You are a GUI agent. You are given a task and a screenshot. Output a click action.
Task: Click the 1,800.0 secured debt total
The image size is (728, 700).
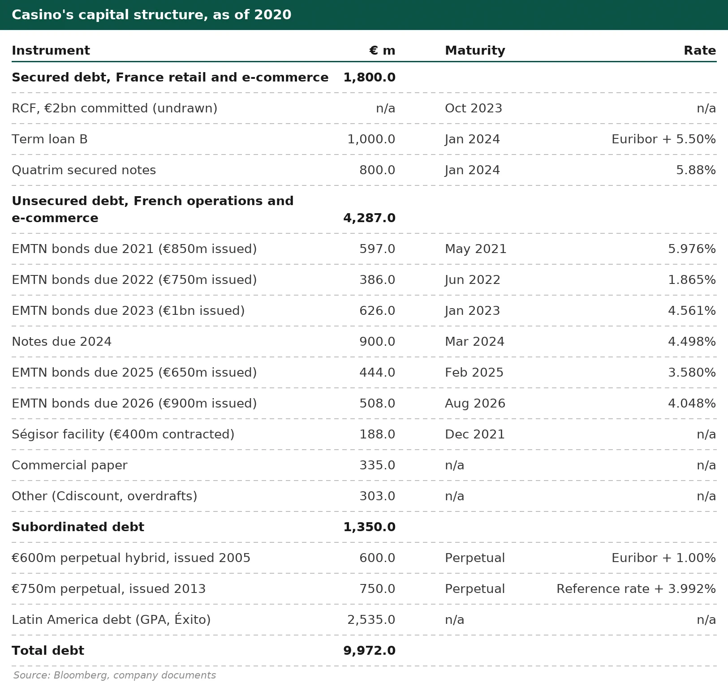point(369,77)
